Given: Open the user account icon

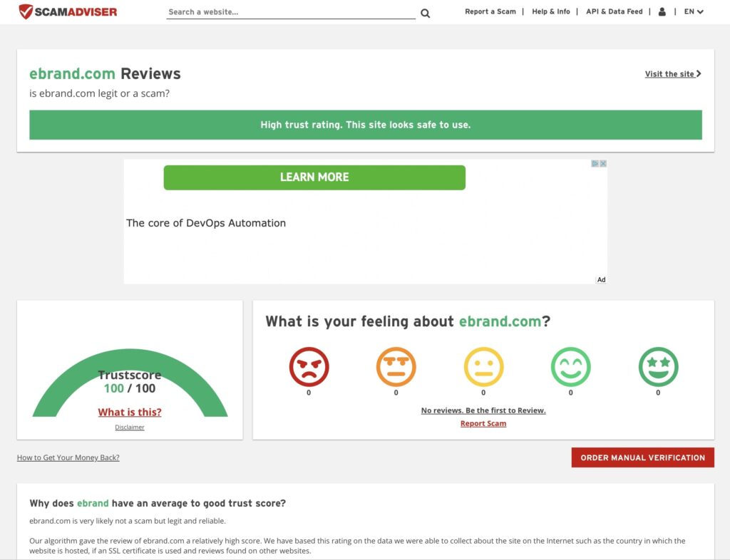Looking at the screenshot, I should (662, 11).
